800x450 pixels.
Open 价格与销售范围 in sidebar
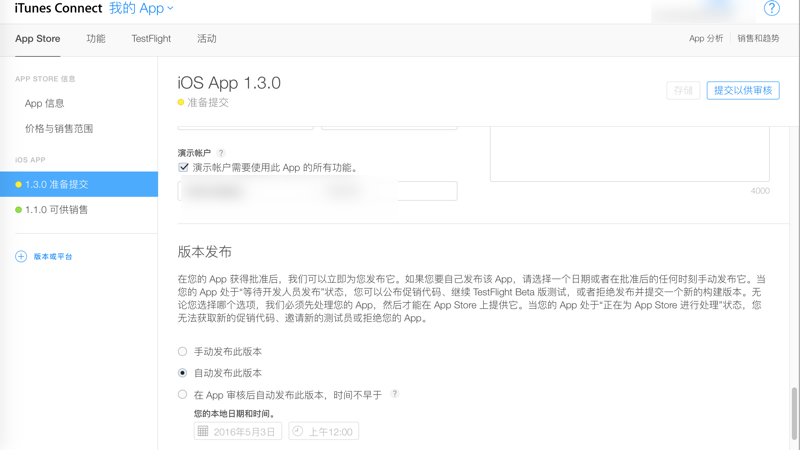pos(59,129)
